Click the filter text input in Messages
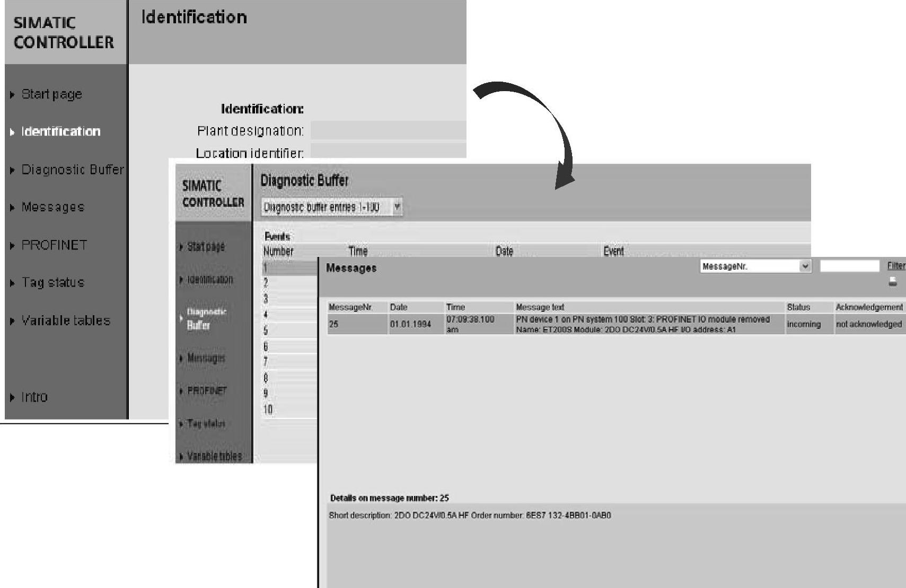The image size is (906, 588). [x=849, y=266]
